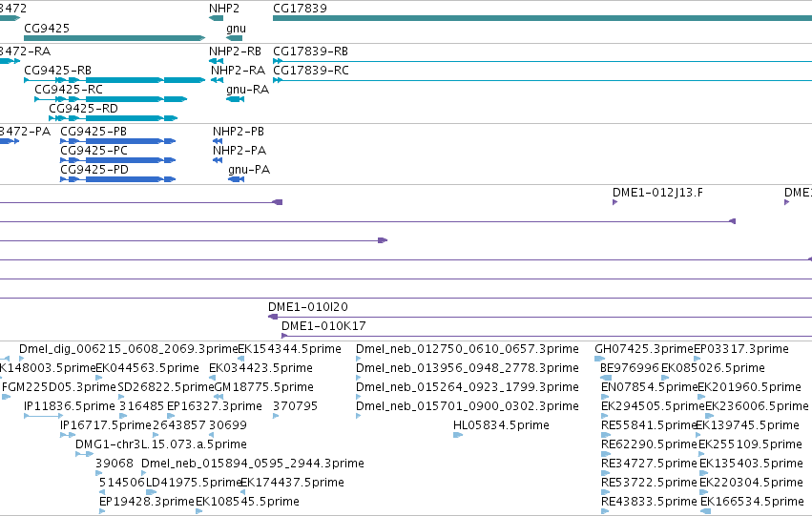Click the GH07425.3prime EST label
This screenshot has width=812, height=516.
click(644, 349)
